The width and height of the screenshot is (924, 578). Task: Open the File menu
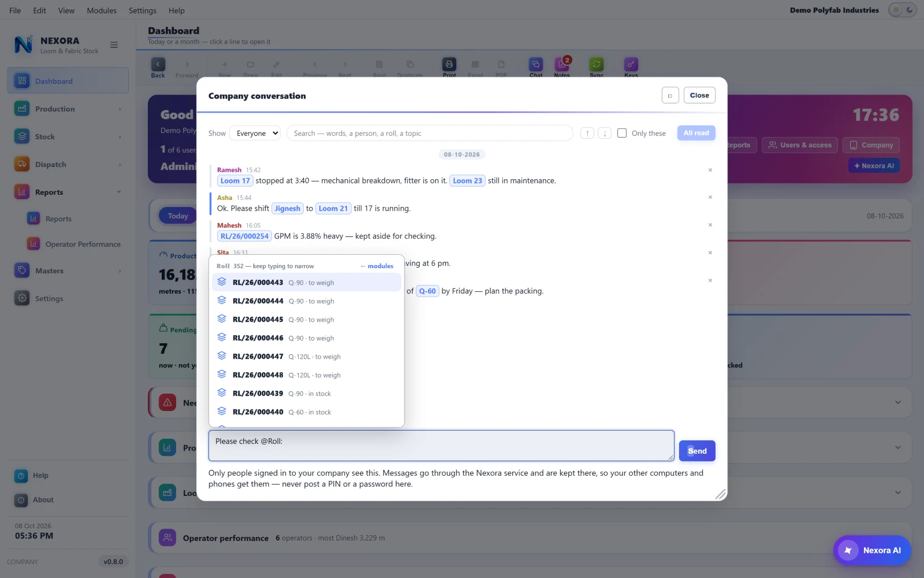(15, 10)
